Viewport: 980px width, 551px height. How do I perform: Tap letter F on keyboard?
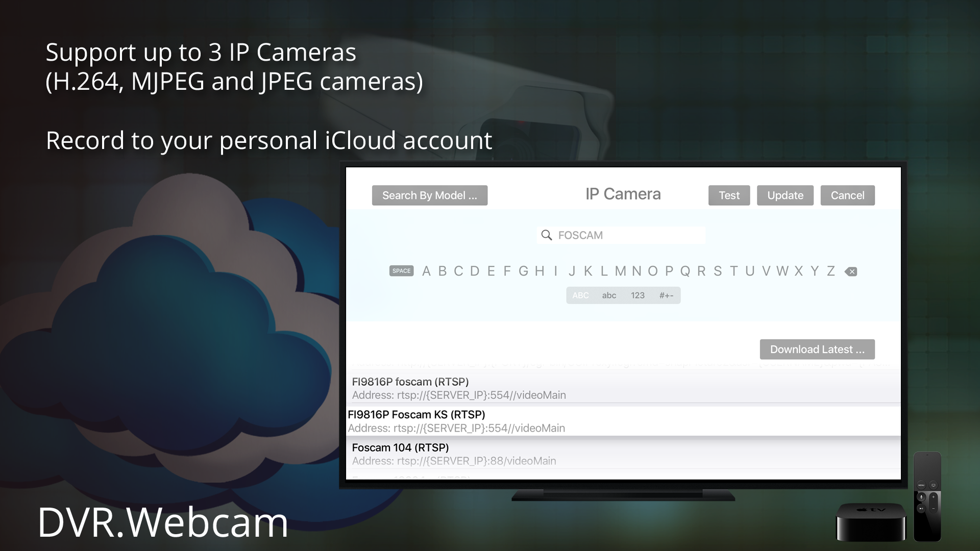coord(507,271)
